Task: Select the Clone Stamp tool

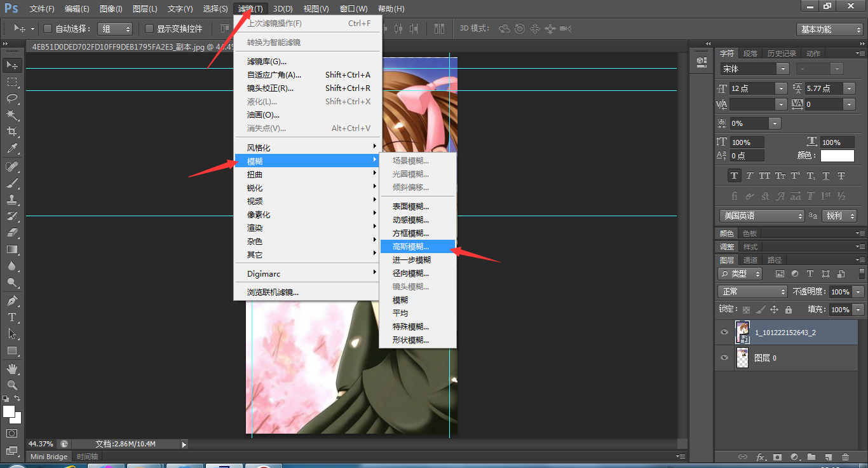Action: coord(12,200)
